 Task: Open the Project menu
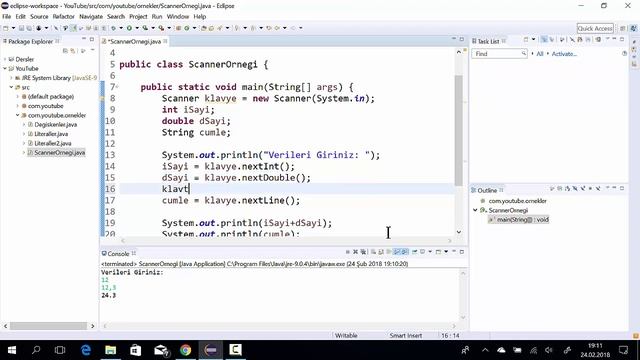coord(138,17)
